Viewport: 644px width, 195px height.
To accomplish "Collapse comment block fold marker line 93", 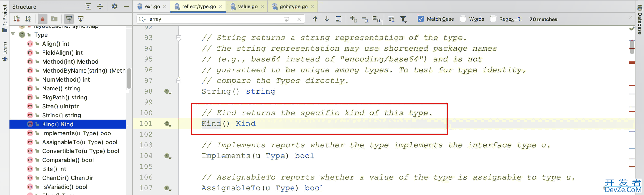I will pos(179,38).
